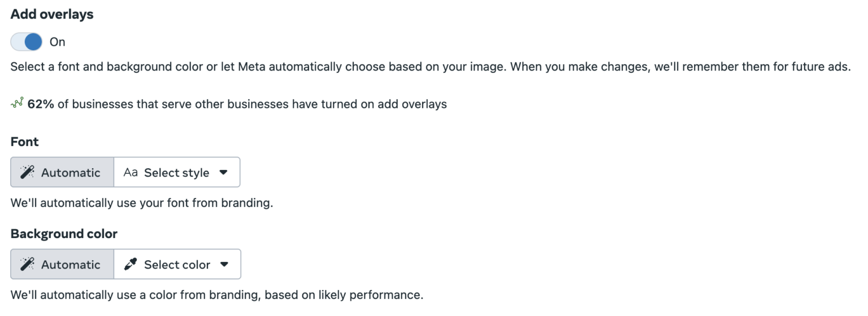Open the Select style font menu
The height and width of the screenshot is (316, 868).
177,172
